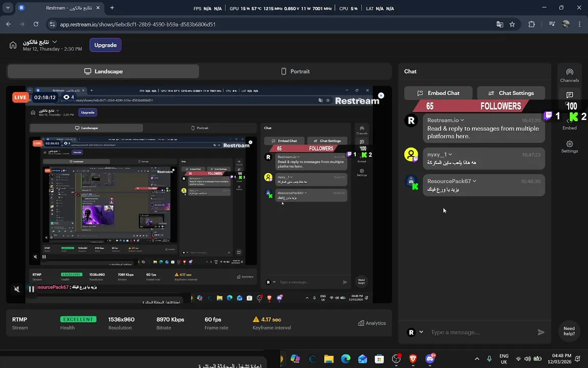This screenshot has height=368, width=588.
Task: Expand the Restream.io message options chevron
Action: pos(462,120)
